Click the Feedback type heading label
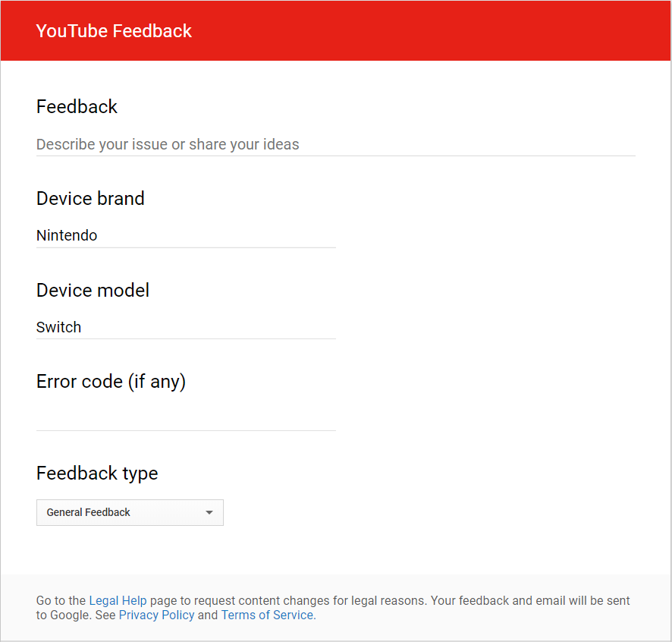This screenshot has height=642, width=672. coord(97,474)
